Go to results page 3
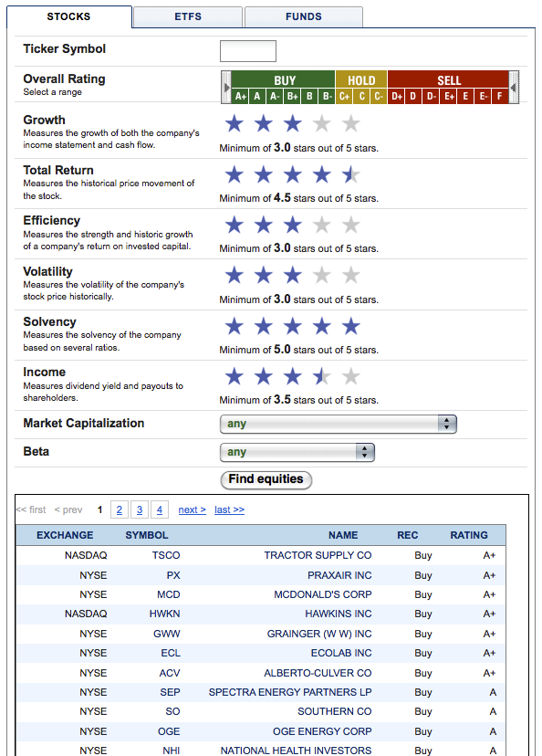Image resolution: width=542 pixels, height=756 pixels. pos(140,509)
